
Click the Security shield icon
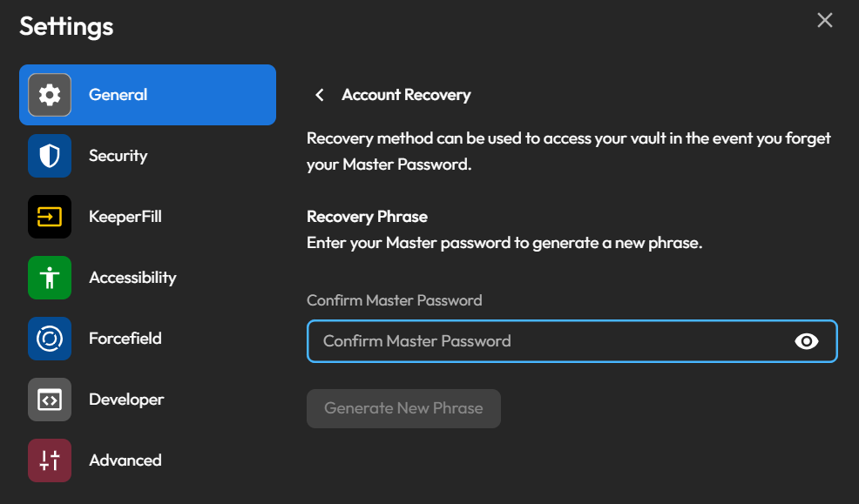point(50,156)
